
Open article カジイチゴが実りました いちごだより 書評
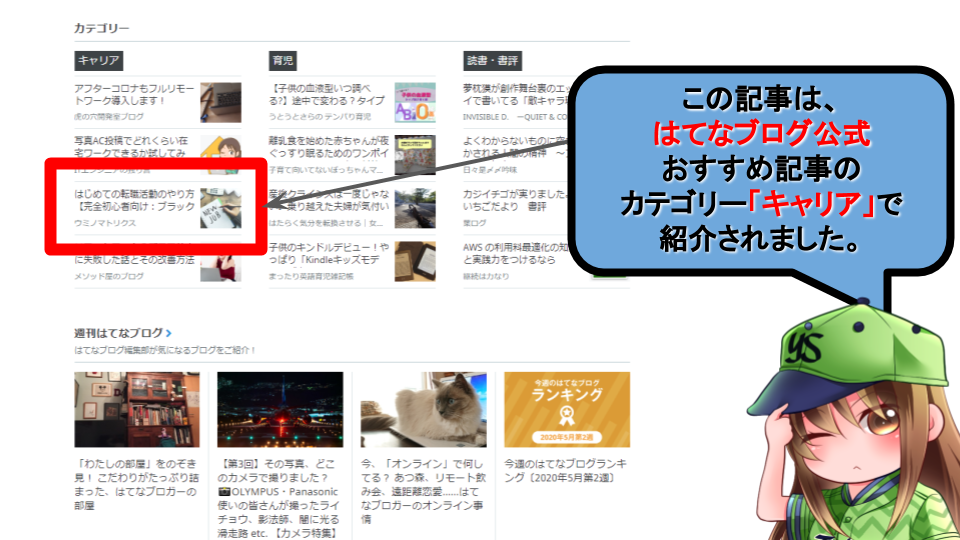(x=514, y=200)
